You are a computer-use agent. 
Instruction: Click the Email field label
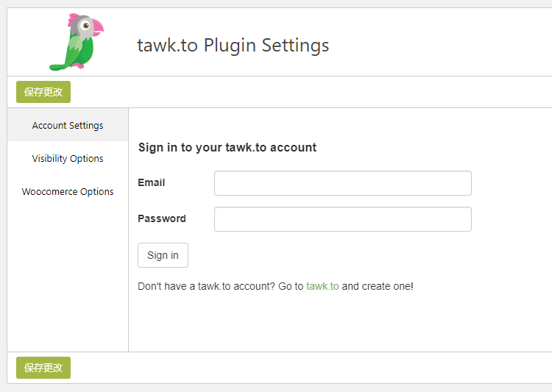(x=152, y=182)
